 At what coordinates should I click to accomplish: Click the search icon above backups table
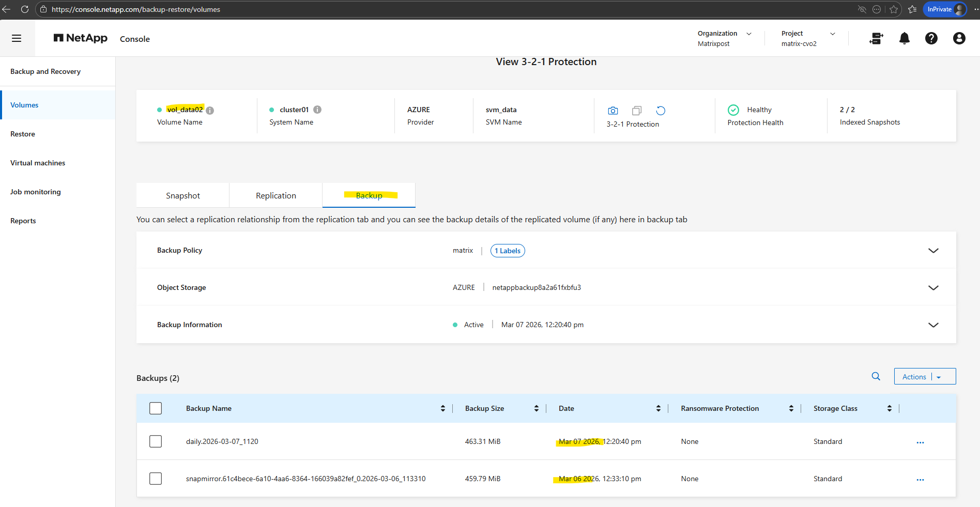pos(876,376)
